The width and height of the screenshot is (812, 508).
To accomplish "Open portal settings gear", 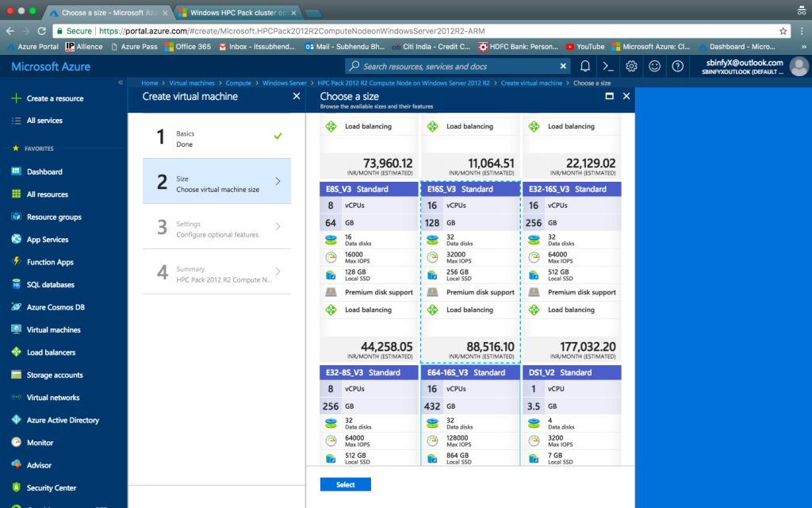I will click(x=630, y=67).
